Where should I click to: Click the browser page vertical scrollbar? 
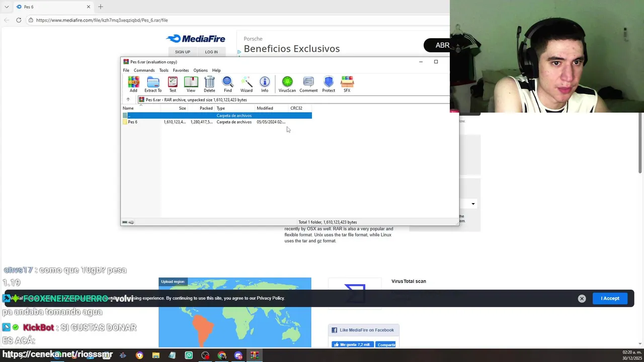click(x=640, y=143)
